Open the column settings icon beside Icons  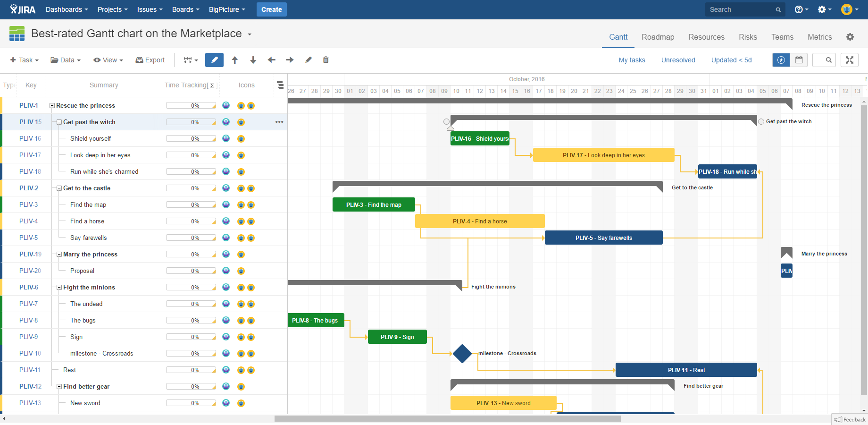click(x=280, y=85)
